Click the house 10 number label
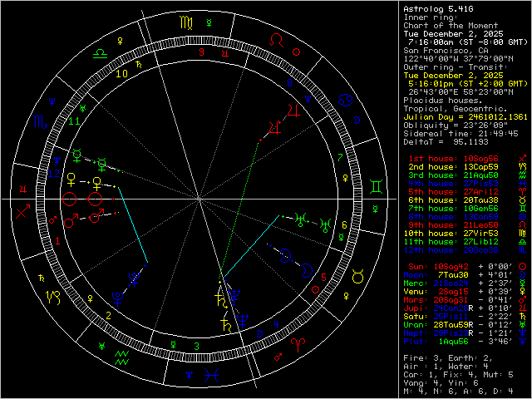The image size is (532, 399). tap(122, 73)
